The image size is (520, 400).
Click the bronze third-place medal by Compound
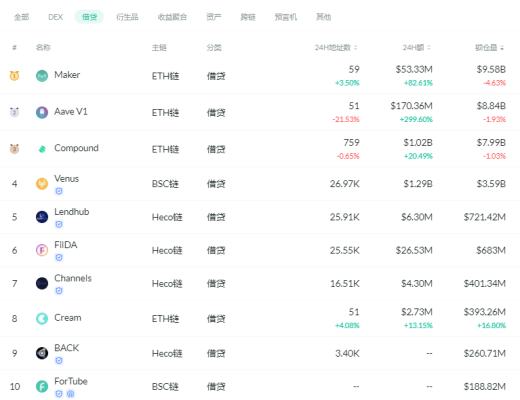click(x=14, y=148)
